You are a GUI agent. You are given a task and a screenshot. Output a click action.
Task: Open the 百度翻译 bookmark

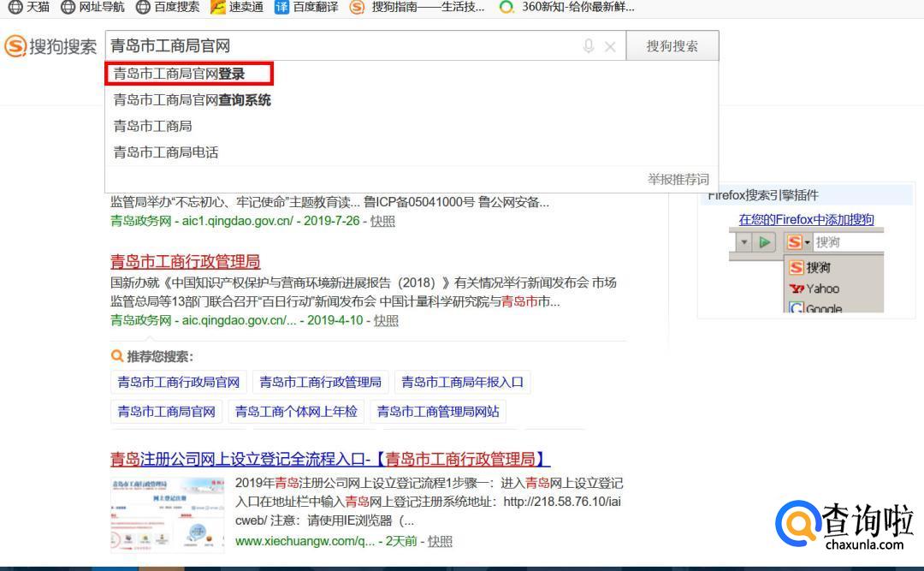(x=306, y=7)
